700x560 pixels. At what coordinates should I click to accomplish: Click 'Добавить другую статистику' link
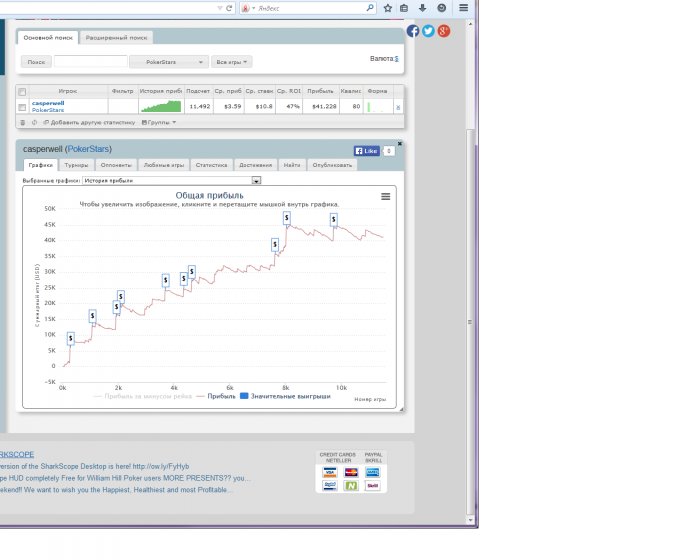pyautogui.click(x=89, y=122)
